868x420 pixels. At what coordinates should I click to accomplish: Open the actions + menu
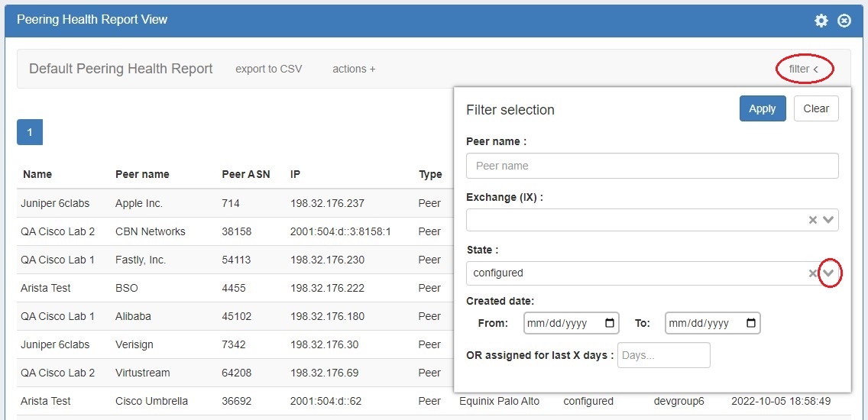tap(354, 69)
